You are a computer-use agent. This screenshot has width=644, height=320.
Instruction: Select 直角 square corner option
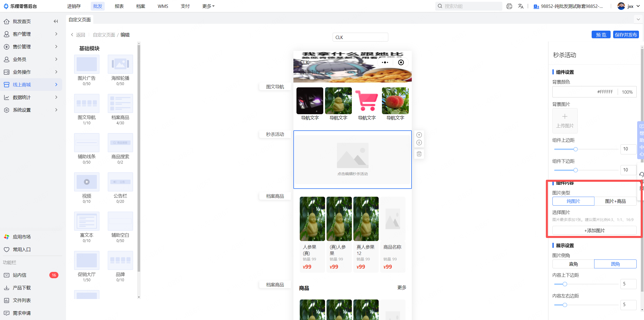[573, 264]
